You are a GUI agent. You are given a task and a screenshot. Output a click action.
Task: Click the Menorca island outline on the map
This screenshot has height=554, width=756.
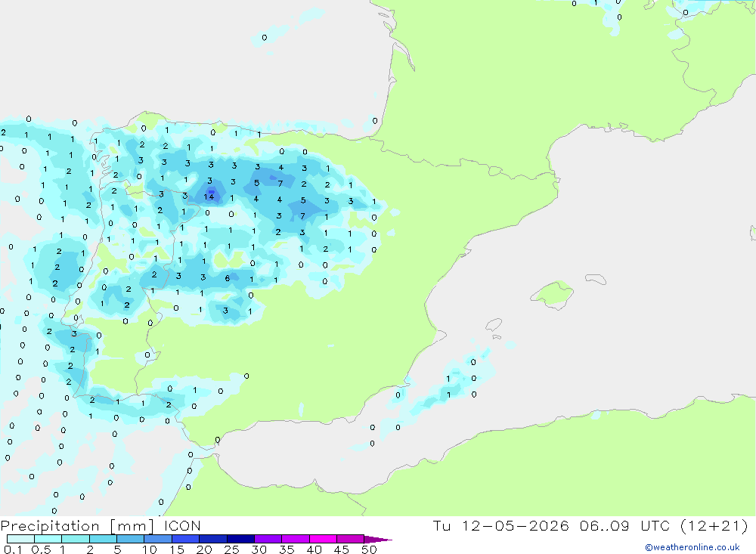coord(596,279)
